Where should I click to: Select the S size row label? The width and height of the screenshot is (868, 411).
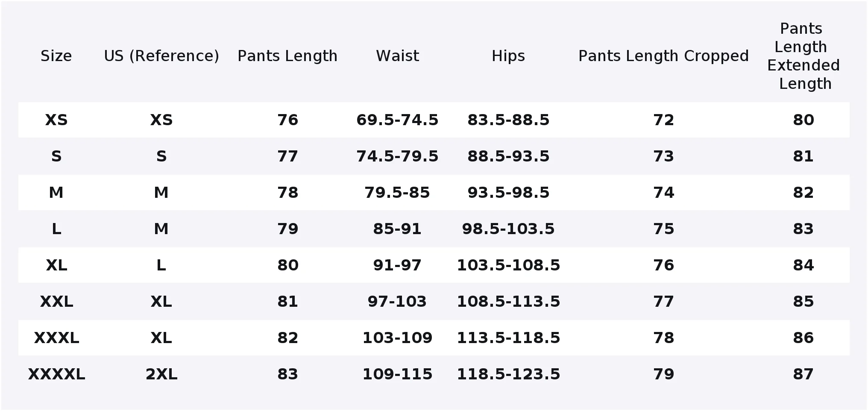click(x=56, y=156)
